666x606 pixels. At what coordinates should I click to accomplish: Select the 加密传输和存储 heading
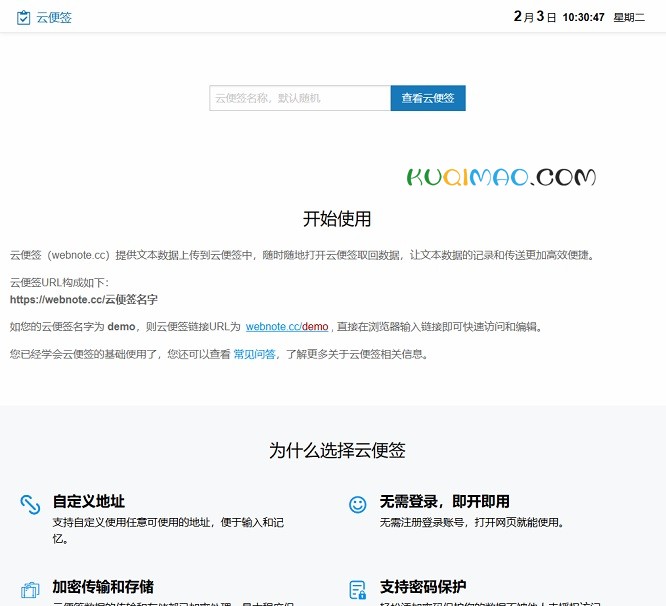103,586
